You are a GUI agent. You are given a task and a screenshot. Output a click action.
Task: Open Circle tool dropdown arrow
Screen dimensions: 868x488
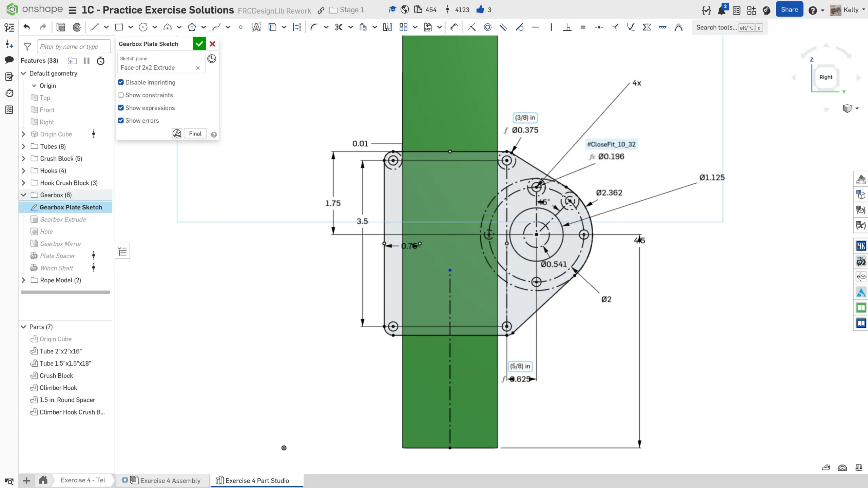coord(155,27)
